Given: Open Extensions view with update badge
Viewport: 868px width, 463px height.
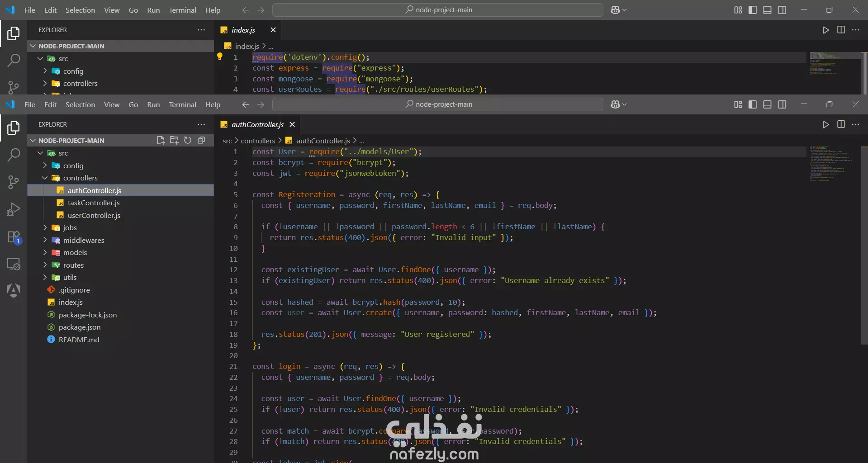Looking at the screenshot, I should coord(14,237).
